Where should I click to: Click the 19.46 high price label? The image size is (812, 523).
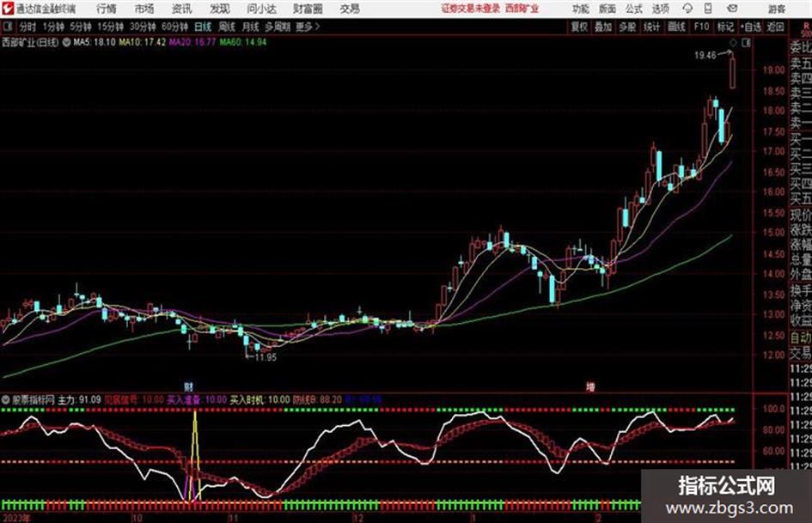pos(705,56)
